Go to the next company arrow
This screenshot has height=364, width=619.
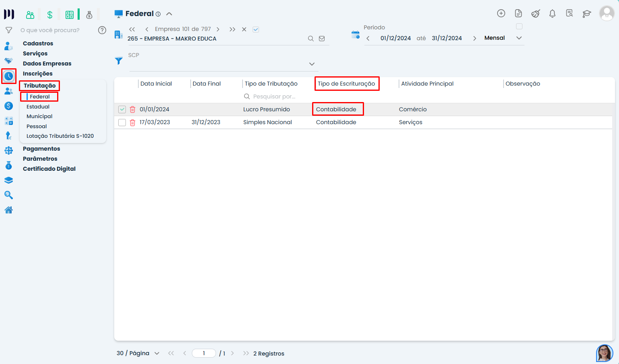pos(218,29)
